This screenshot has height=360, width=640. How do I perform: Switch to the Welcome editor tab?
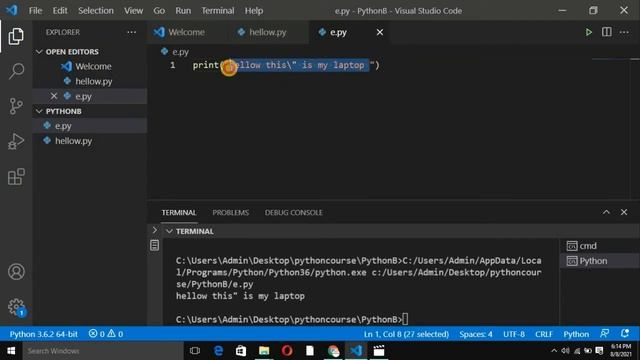(186, 32)
